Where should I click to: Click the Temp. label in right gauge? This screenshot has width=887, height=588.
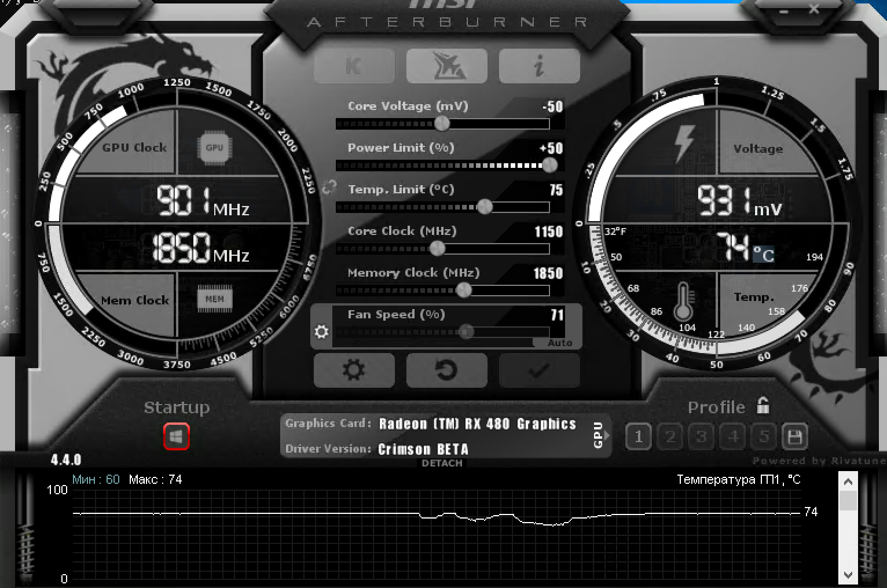[x=754, y=297]
